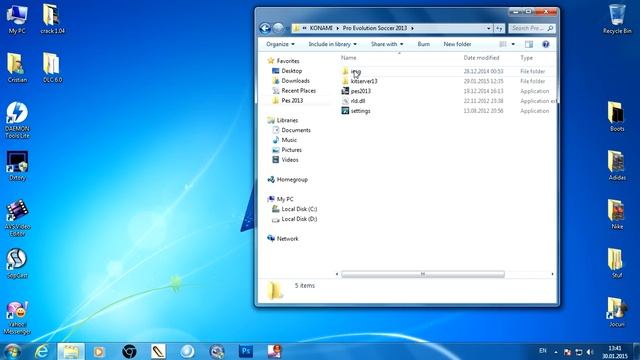Select the Stuf desktop folder
The width and height of the screenshot is (640, 360).
[617, 264]
